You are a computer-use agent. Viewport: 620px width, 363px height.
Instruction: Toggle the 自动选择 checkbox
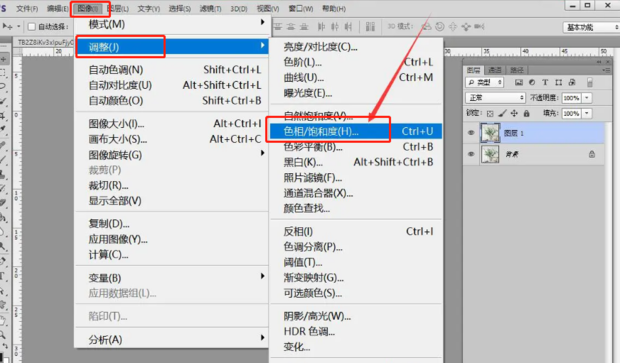click(32, 26)
